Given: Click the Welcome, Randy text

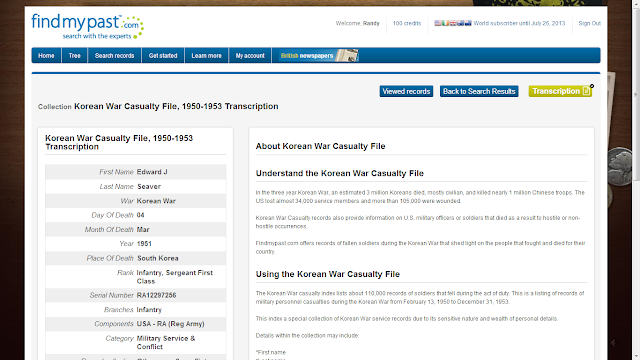Looking at the screenshot, I should (358, 23).
